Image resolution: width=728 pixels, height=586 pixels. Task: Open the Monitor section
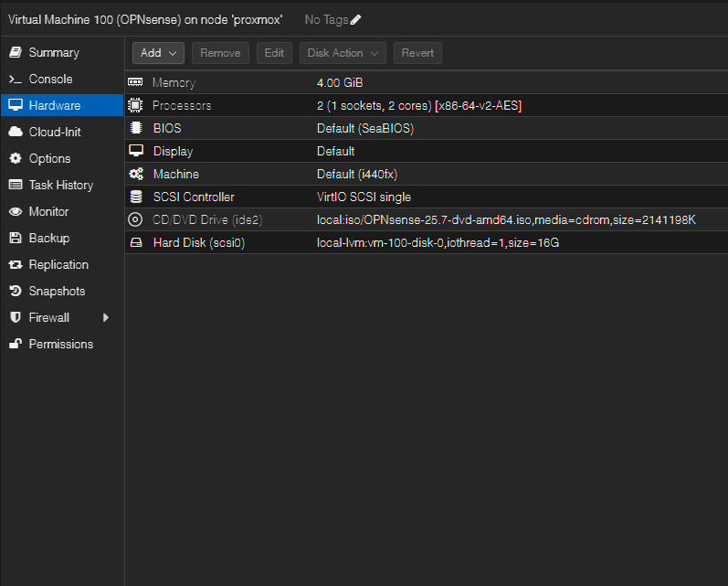coord(48,211)
